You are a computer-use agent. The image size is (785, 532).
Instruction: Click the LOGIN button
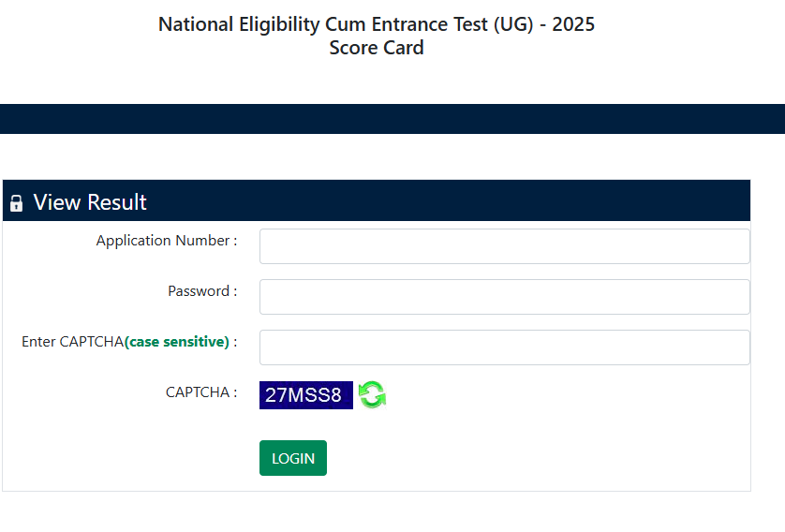pyautogui.click(x=293, y=458)
